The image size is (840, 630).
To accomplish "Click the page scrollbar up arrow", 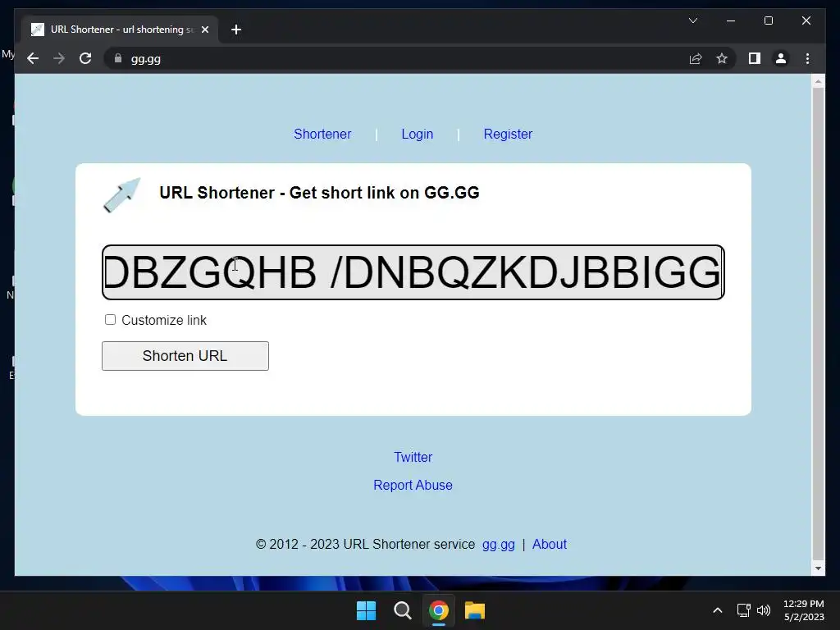I will [x=818, y=81].
